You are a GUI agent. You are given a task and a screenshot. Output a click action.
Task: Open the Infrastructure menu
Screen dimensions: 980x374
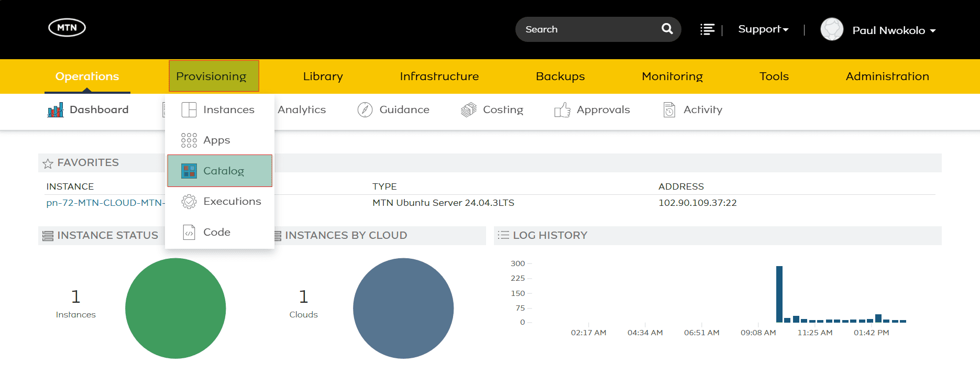439,76
